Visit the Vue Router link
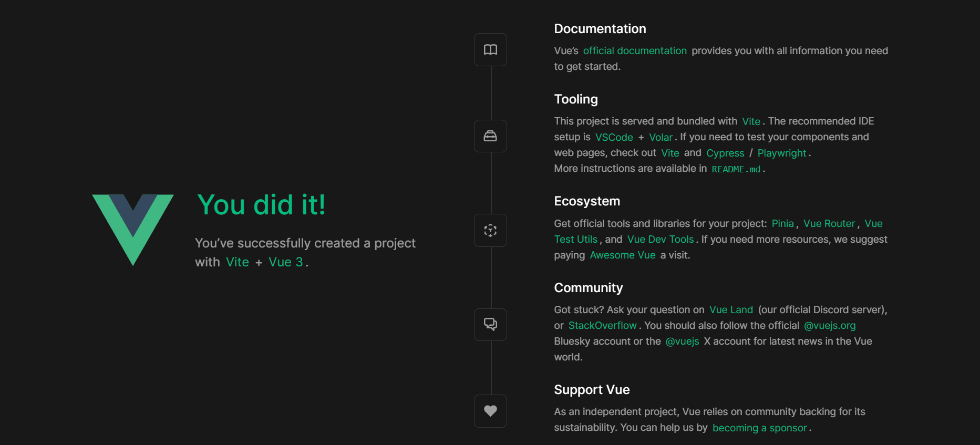 tap(829, 223)
